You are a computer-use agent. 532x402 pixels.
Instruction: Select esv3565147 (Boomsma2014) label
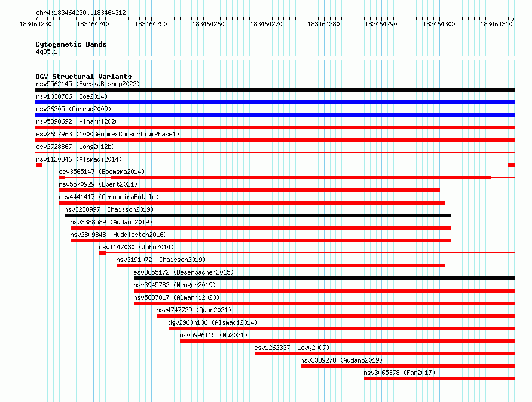point(102,172)
